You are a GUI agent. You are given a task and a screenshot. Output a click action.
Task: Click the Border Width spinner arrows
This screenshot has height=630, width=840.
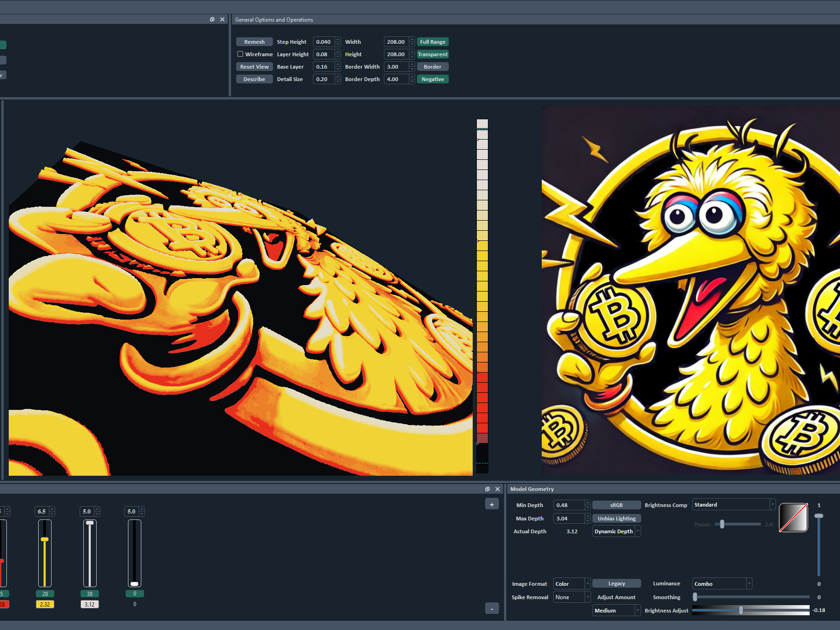point(412,67)
